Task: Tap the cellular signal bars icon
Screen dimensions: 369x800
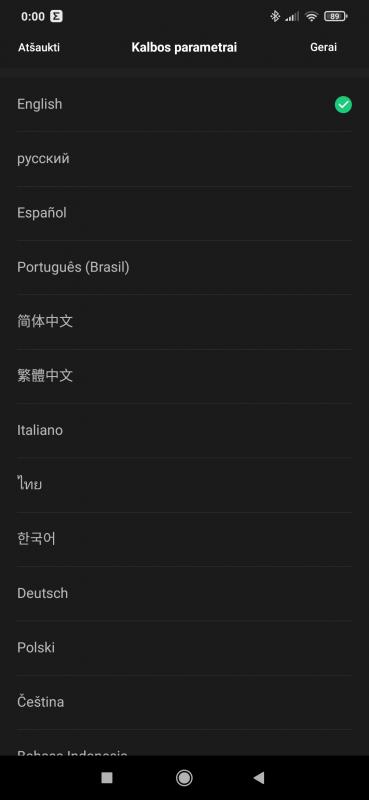Action: coord(292,17)
